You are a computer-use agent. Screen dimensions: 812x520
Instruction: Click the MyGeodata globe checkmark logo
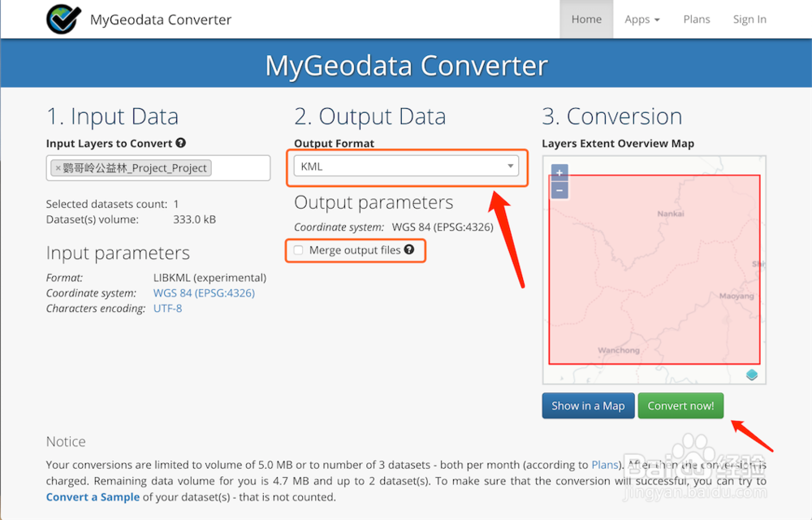pyautogui.click(x=63, y=19)
